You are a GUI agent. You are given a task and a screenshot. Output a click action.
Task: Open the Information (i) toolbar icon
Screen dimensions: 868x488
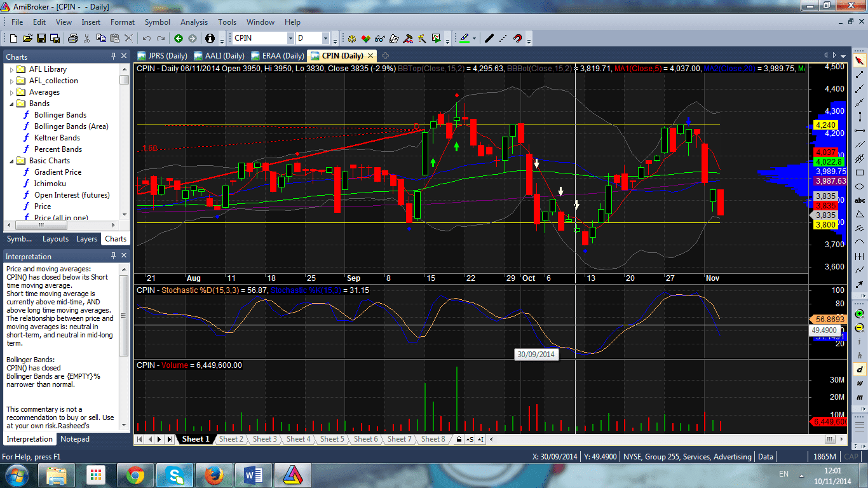(210, 38)
